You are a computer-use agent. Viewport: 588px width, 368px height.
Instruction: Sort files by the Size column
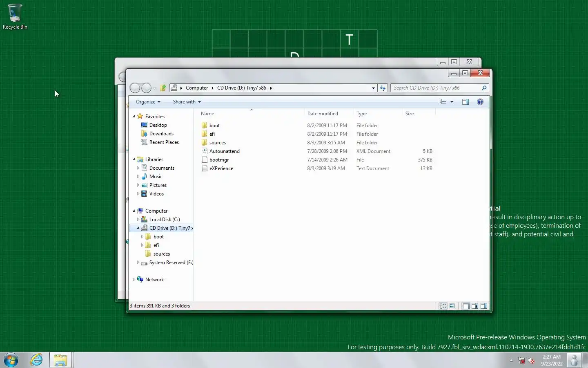[419, 114]
